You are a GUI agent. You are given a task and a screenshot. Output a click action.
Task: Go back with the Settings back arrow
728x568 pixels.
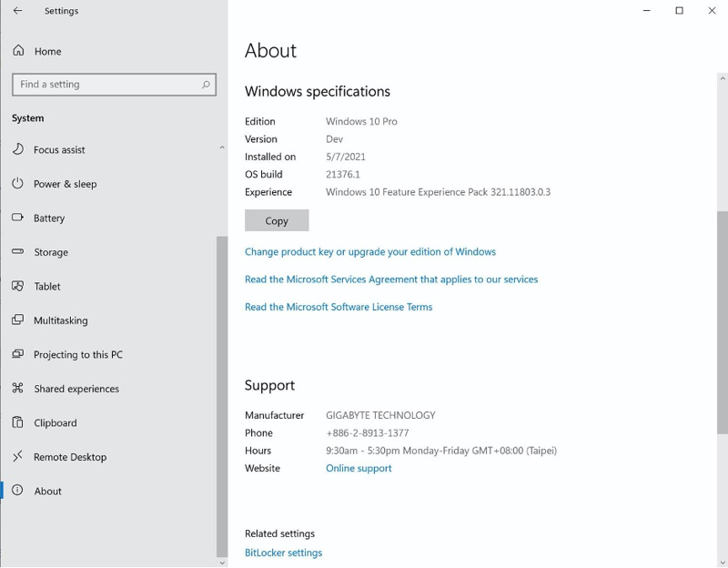[17, 11]
